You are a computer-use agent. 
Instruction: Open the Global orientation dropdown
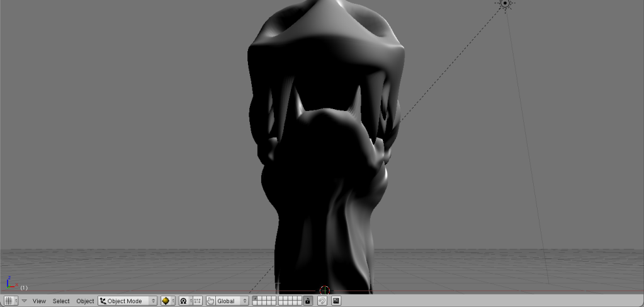click(x=232, y=301)
